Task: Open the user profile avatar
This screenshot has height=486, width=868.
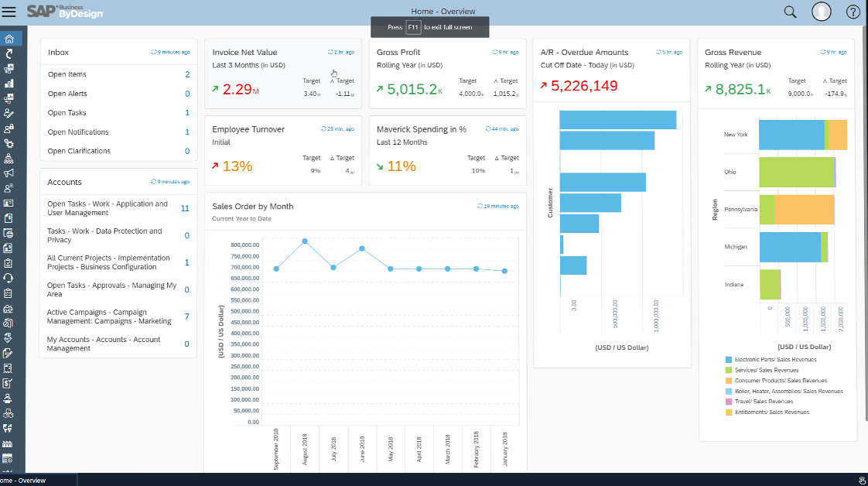Action: [822, 12]
